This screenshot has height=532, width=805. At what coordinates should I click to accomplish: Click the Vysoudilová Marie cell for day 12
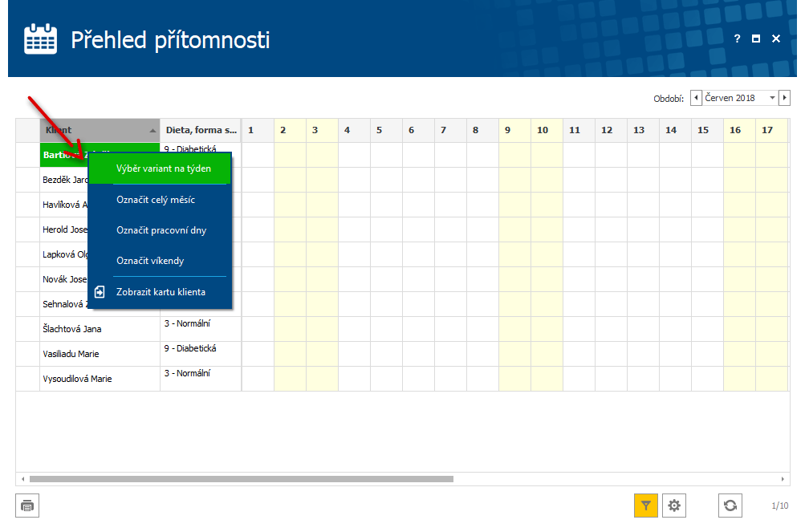tap(611, 379)
